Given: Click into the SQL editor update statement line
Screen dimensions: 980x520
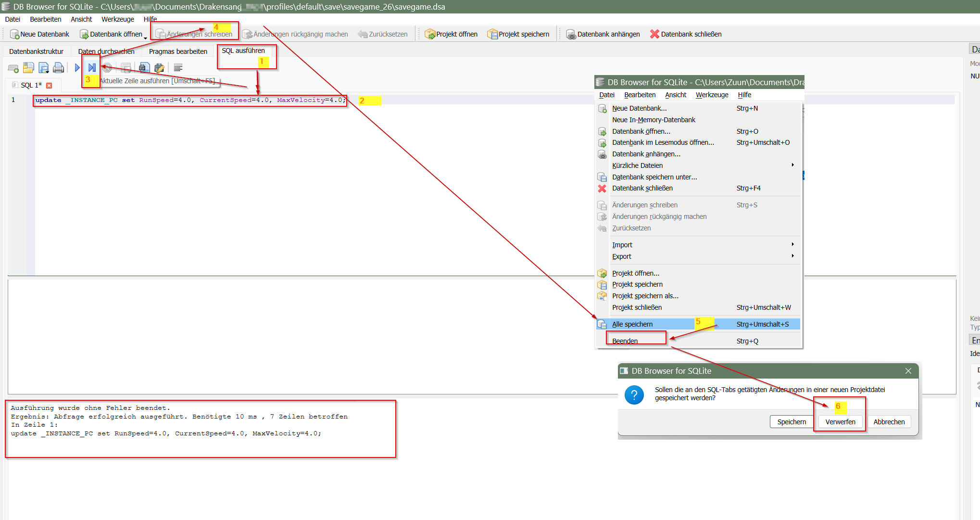Looking at the screenshot, I should 190,100.
